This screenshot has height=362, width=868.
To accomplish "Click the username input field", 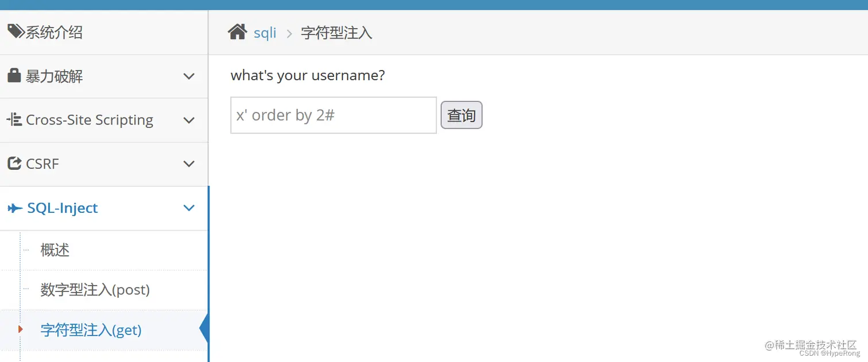I will click(333, 115).
